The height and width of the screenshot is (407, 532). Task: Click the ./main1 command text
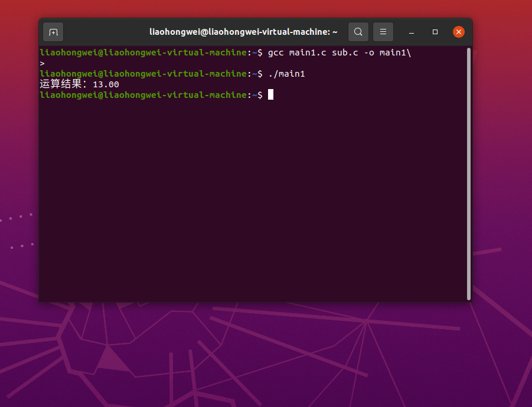[x=287, y=74]
